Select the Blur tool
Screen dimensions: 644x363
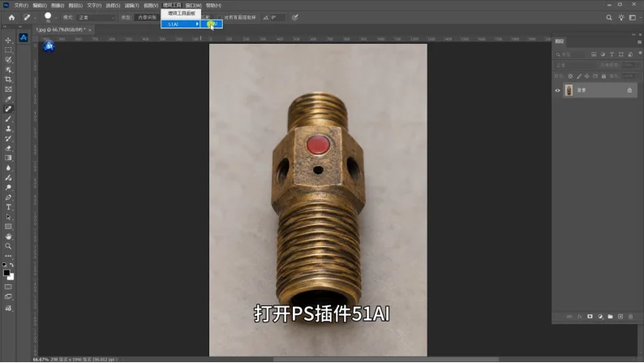point(8,168)
